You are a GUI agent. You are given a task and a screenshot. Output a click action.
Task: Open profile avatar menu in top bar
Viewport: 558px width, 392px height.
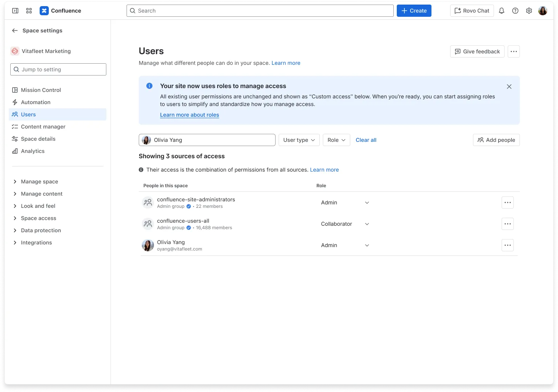(543, 11)
